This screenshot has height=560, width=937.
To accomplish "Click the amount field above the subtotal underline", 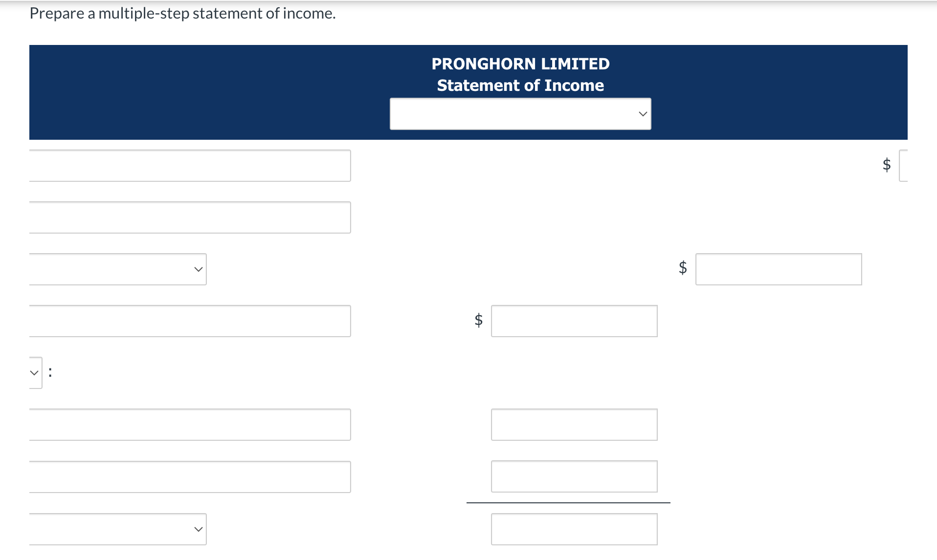I will coord(574,476).
